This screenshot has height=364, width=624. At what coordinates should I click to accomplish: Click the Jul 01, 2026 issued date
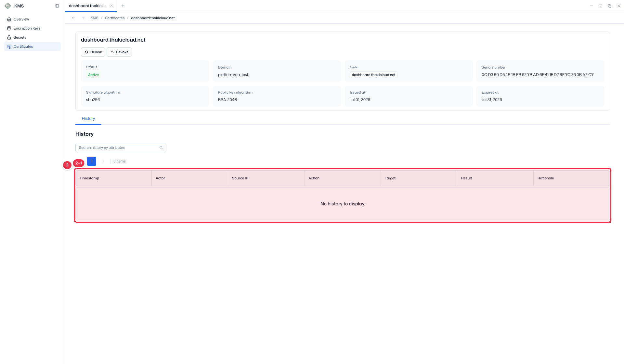click(360, 100)
